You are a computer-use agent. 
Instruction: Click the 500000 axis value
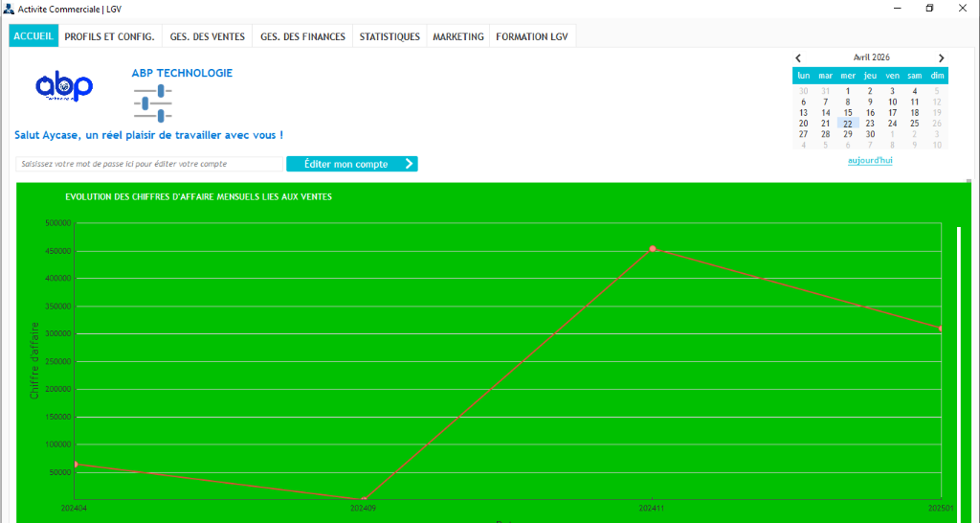click(x=58, y=223)
